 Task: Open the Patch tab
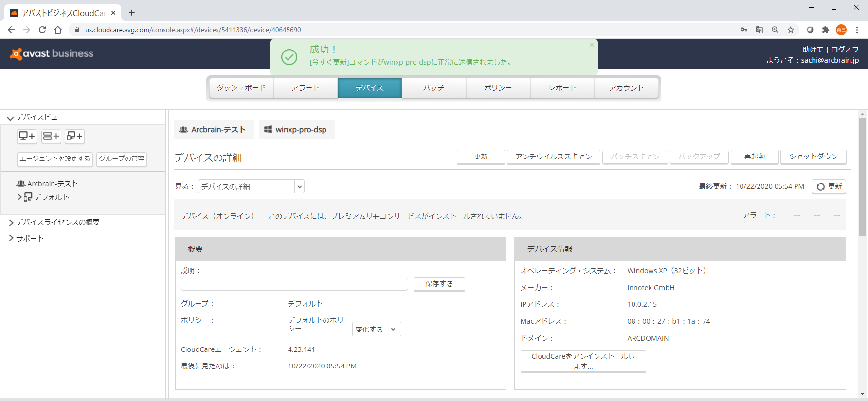click(434, 88)
